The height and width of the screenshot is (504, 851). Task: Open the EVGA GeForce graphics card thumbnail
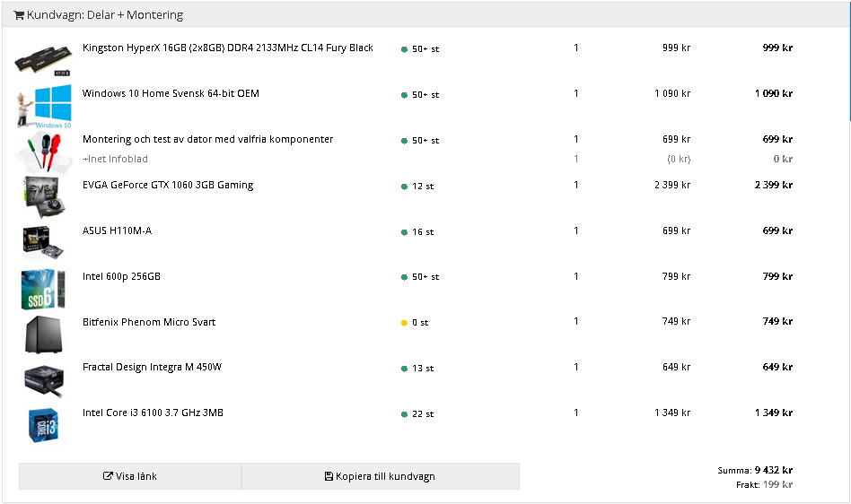click(x=44, y=196)
